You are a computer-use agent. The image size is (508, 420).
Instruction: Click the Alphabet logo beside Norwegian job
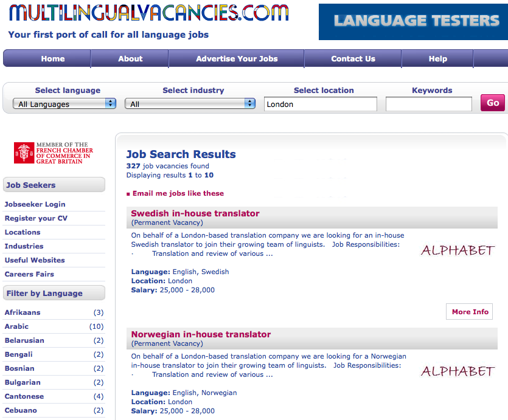[x=458, y=371]
